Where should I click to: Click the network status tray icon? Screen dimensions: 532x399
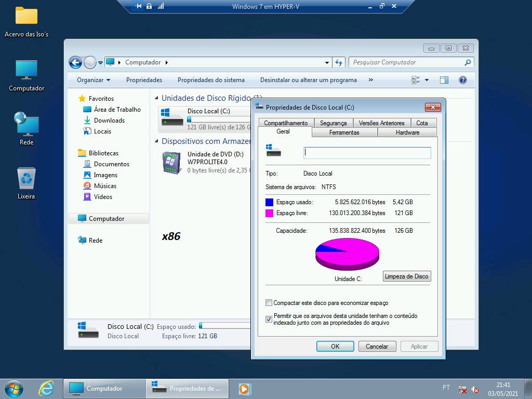462,389
